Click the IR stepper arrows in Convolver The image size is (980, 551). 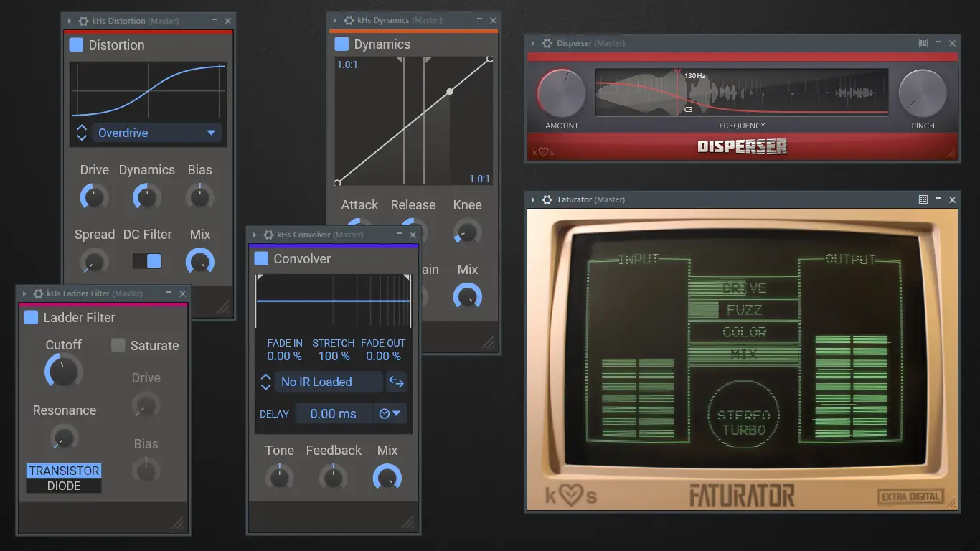[x=265, y=382]
